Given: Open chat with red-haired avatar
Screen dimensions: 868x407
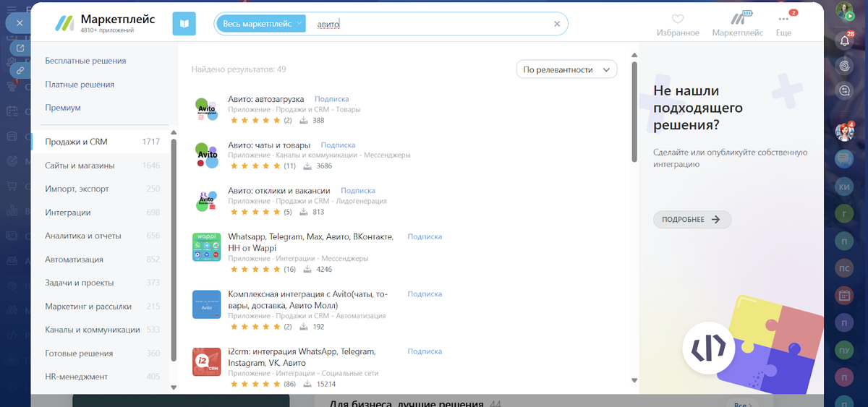Looking at the screenshot, I should [844, 132].
